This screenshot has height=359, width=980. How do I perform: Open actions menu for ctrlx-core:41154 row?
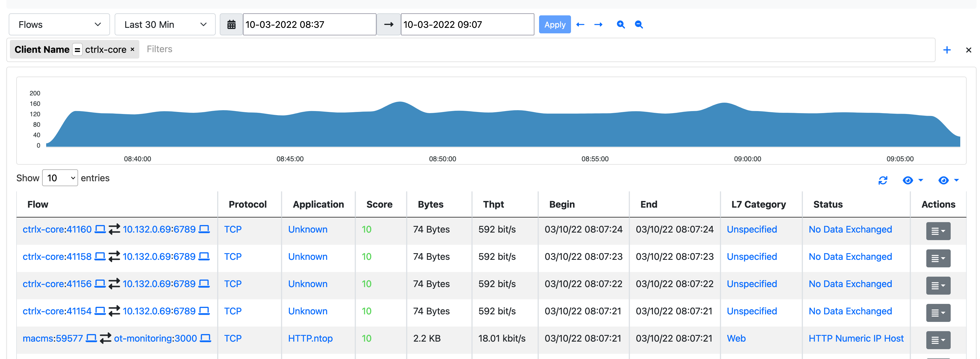[938, 313]
